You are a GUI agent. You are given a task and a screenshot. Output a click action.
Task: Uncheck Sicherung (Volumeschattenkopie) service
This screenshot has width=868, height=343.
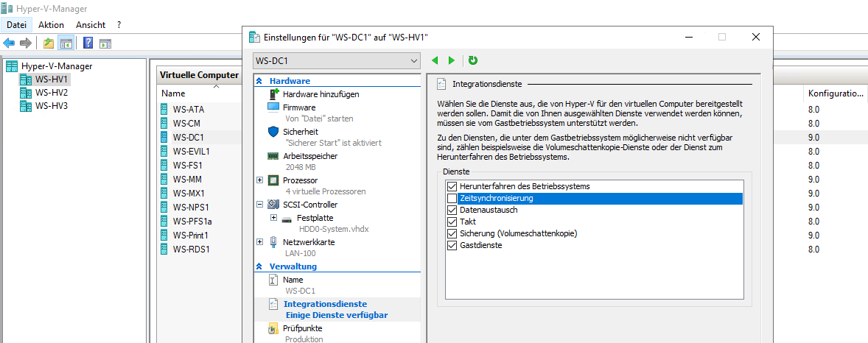(x=452, y=233)
